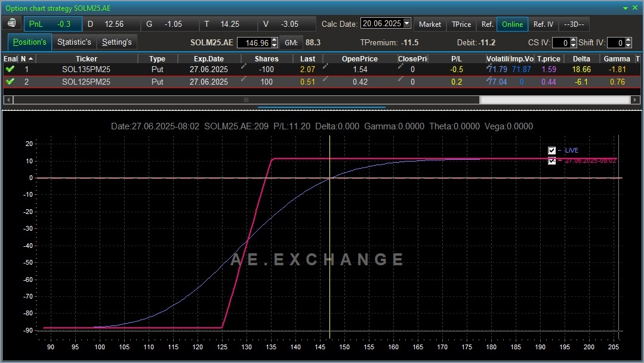Edit Shares pencil icon for SOL125PM25 row
The image size is (644, 363).
point(244,78)
